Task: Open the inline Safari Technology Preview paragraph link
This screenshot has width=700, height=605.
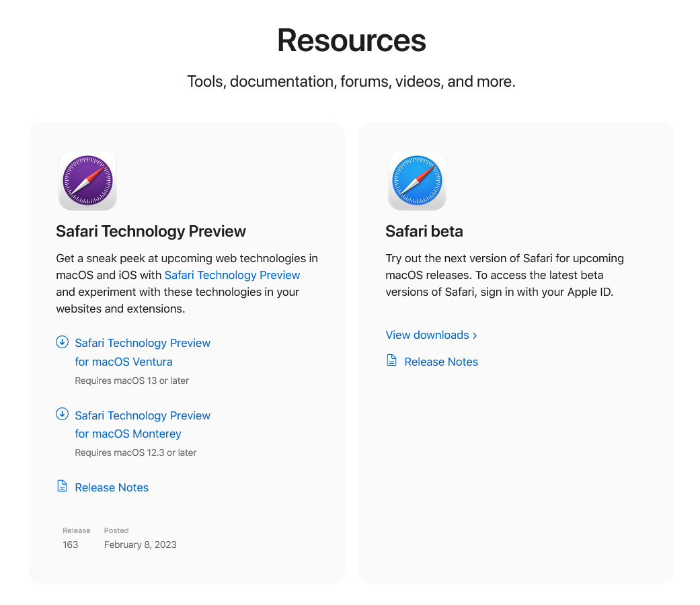Action: click(232, 275)
